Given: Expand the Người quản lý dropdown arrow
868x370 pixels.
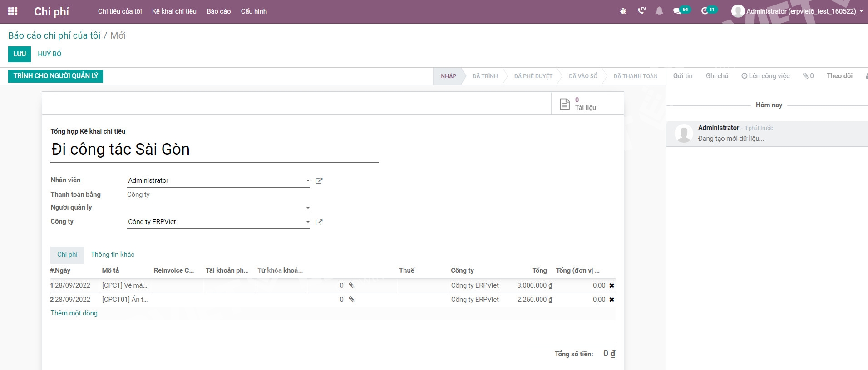Looking at the screenshot, I should pos(308,208).
